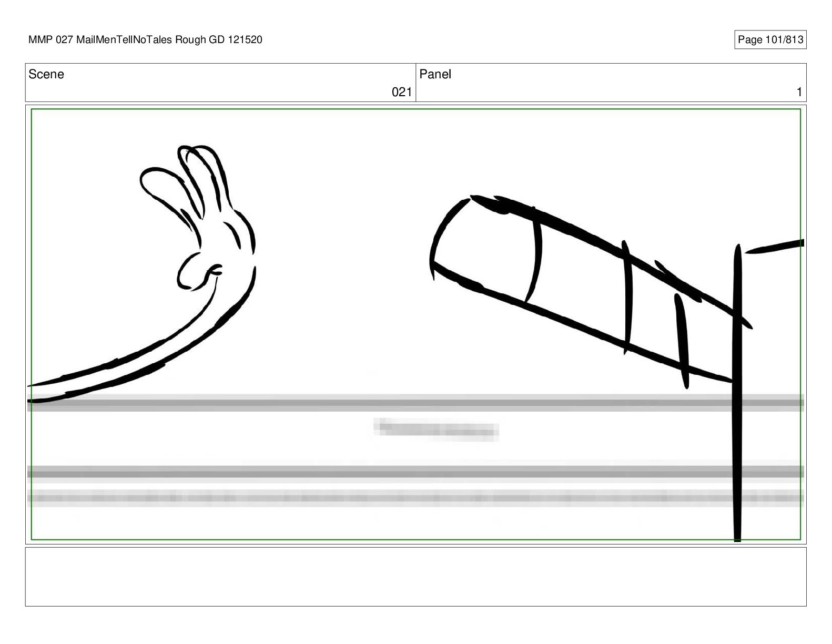
Task: Click the scene number 021
Action: [402, 92]
